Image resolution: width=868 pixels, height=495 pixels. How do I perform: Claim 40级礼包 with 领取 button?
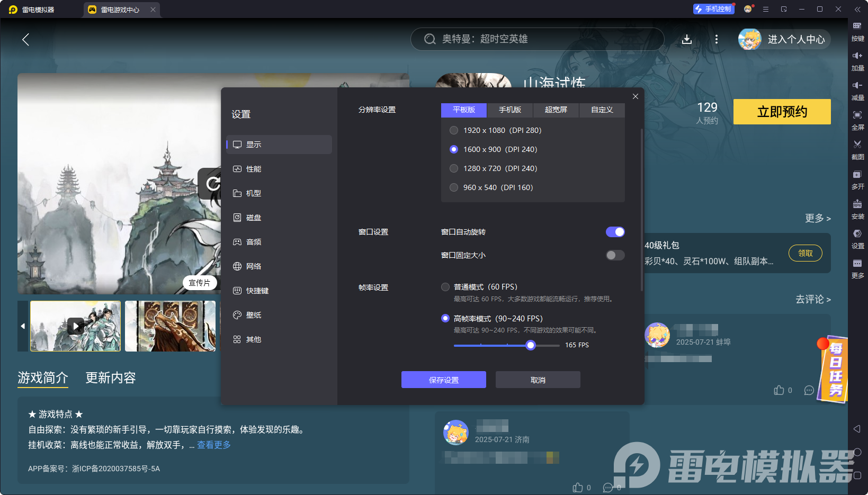(806, 253)
